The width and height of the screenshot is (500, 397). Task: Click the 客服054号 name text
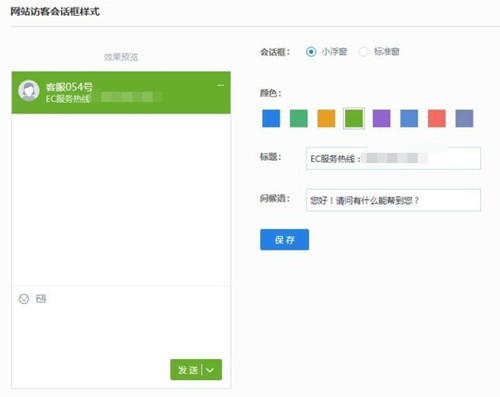click(x=69, y=87)
